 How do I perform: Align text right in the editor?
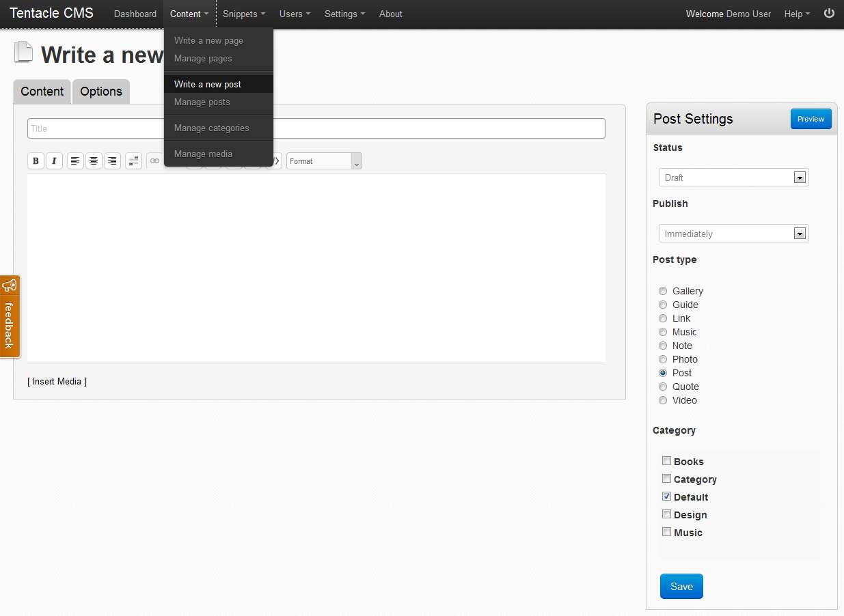pyautogui.click(x=112, y=161)
